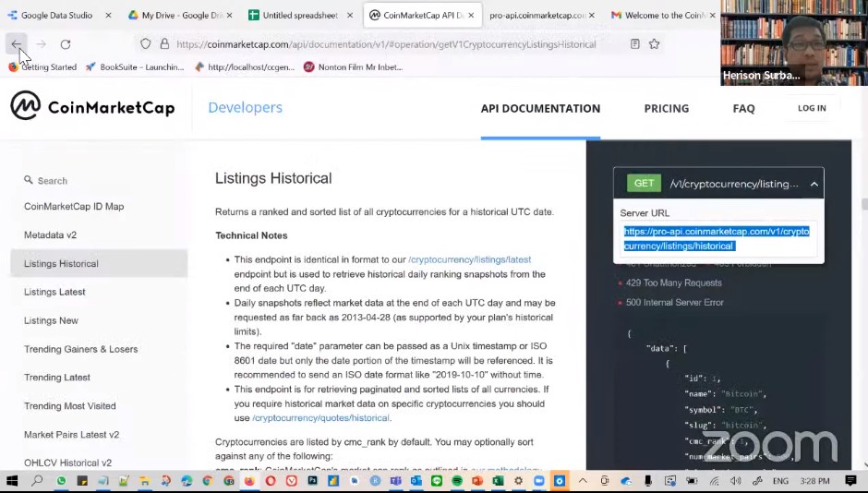Open /cryptocurrency/quotes/historical link
Image resolution: width=868 pixels, height=493 pixels.
[x=320, y=417]
